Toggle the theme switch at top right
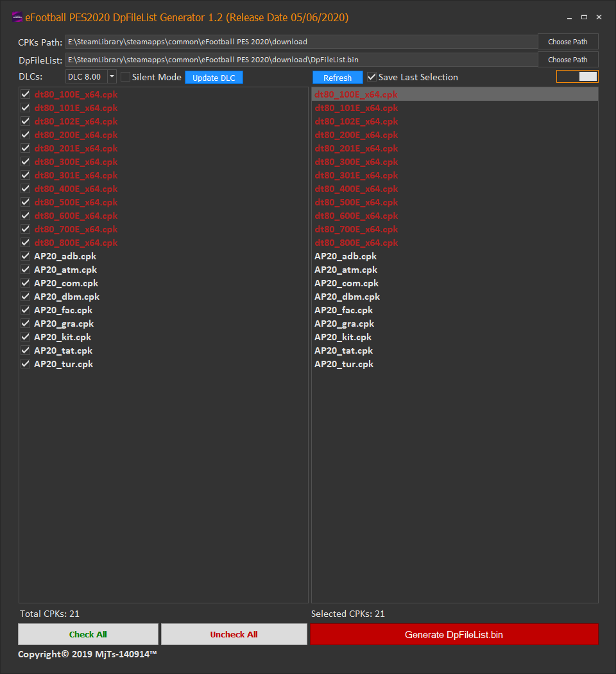The image size is (616, 674). tap(577, 76)
